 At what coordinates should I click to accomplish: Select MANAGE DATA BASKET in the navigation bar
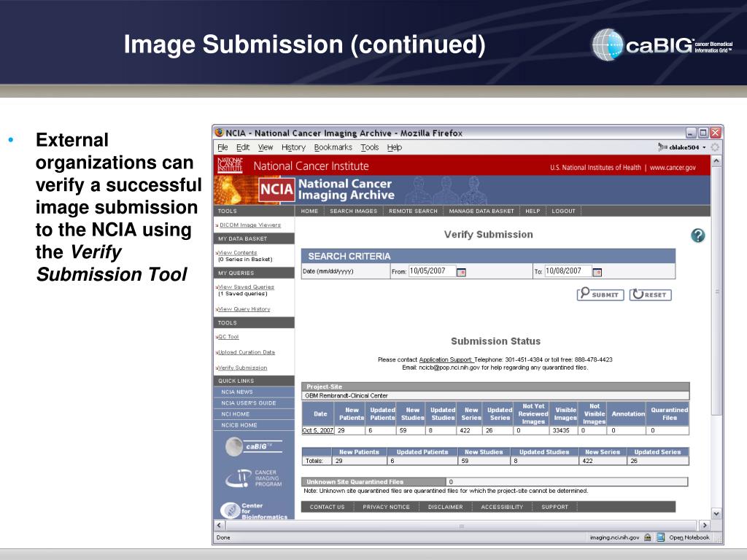[x=481, y=211]
